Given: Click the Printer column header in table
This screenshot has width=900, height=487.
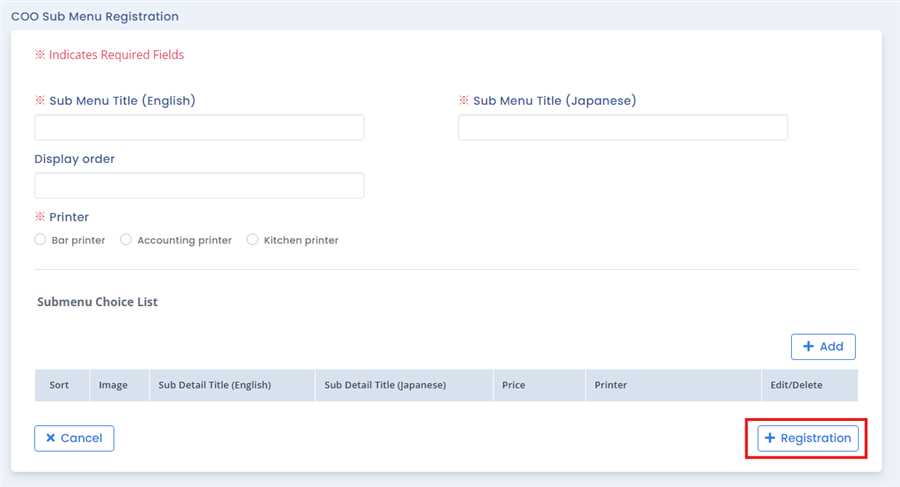Looking at the screenshot, I should [610, 385].
